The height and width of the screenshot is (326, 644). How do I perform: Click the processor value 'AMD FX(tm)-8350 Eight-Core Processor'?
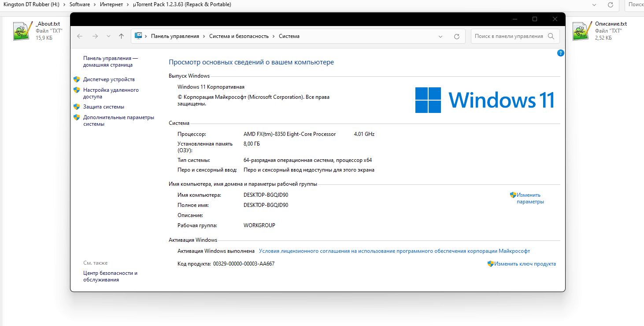(x=289, y=134)
